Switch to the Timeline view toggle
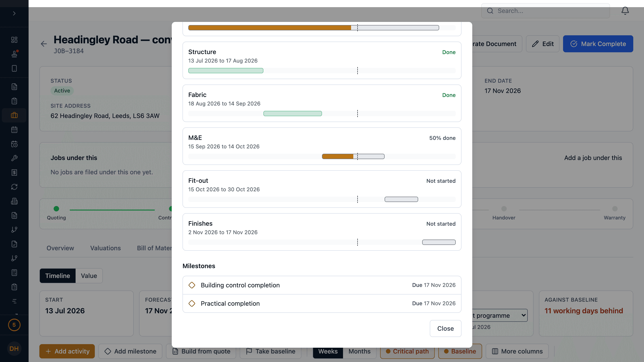 [57, 276]
